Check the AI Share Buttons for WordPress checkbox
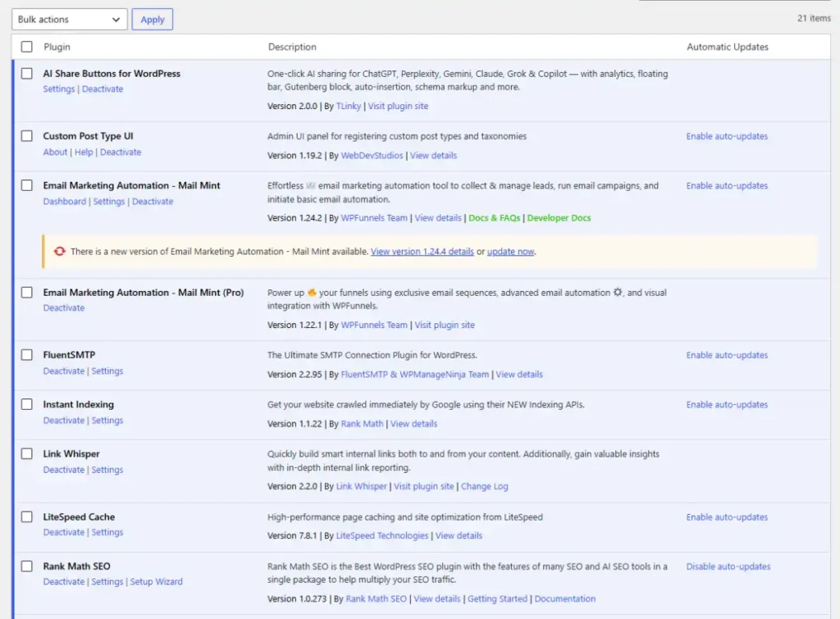840x619 pixels. [27, 73]
